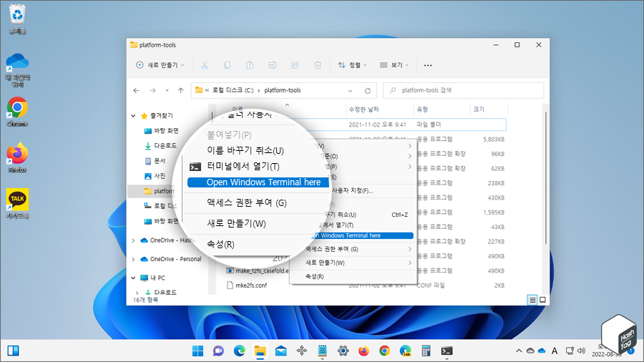Click the file list vertical scrollbar
The image size is (644, 362).
pos(546,177)
